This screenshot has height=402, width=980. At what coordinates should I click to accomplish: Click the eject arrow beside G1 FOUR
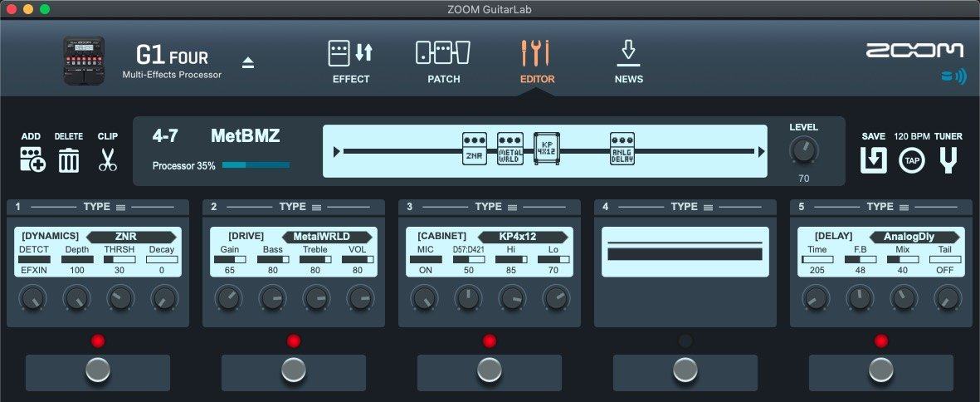[248, 63]
